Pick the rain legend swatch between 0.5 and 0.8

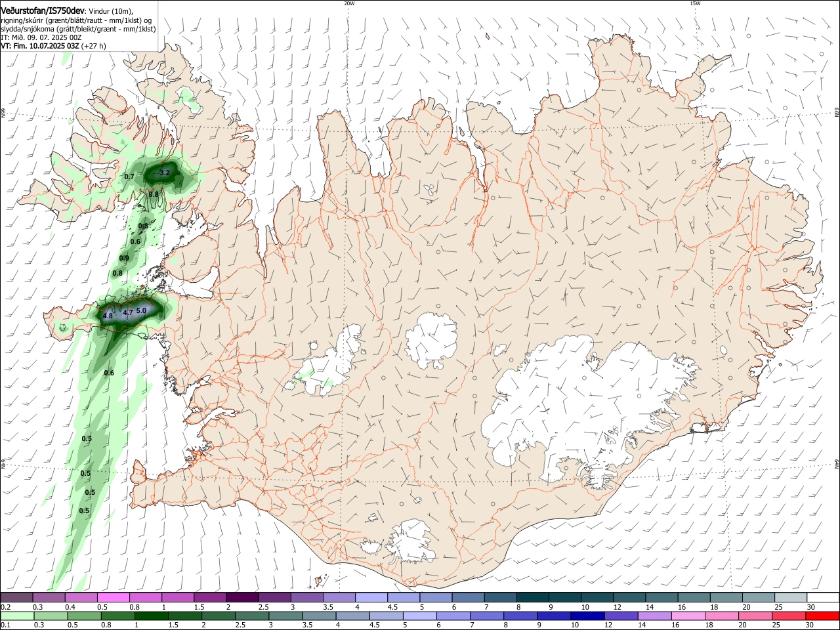tap(84, 616)
